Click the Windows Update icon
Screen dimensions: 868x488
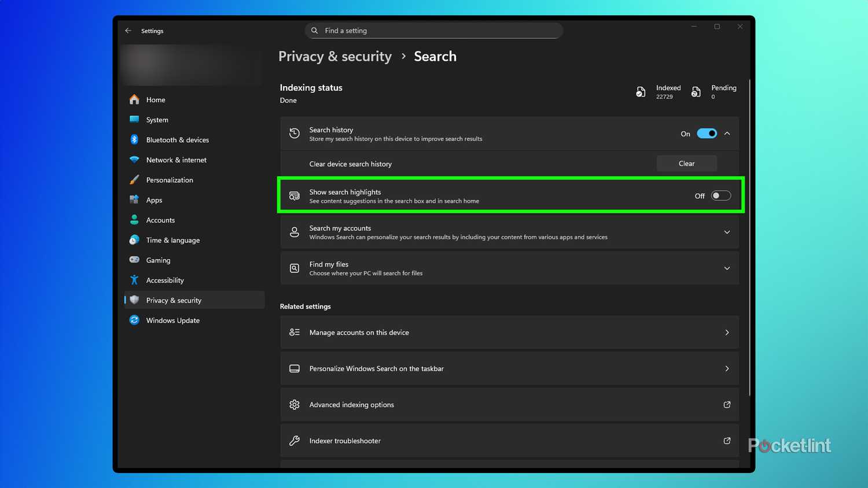point(134,320)
